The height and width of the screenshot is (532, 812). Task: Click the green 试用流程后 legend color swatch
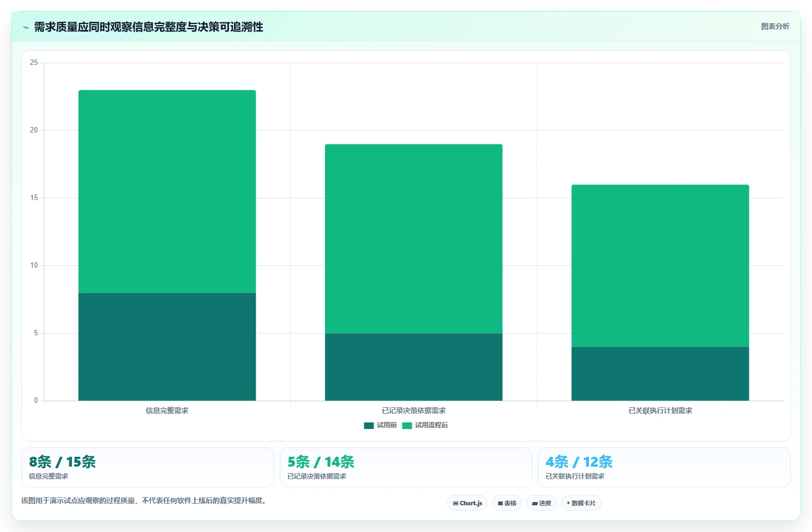coord(407,426)
